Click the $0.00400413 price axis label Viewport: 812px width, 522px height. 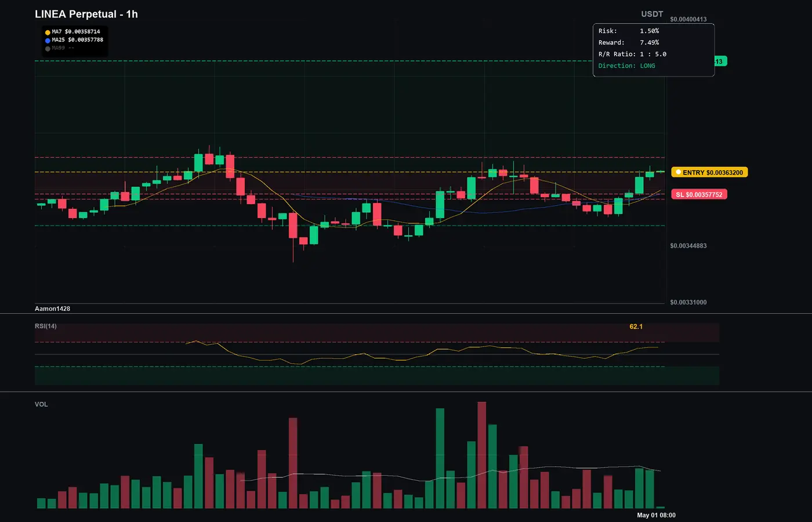[688, 19]
